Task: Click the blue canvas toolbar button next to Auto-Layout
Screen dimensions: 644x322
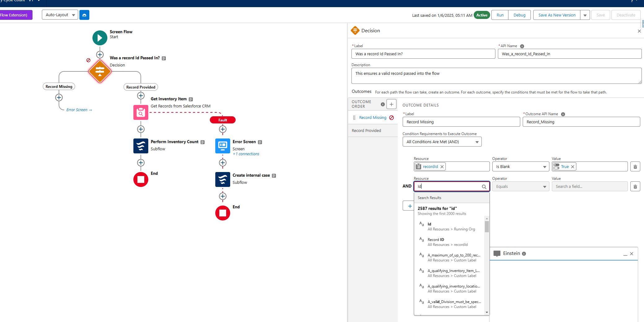Action: coord(84,15)
